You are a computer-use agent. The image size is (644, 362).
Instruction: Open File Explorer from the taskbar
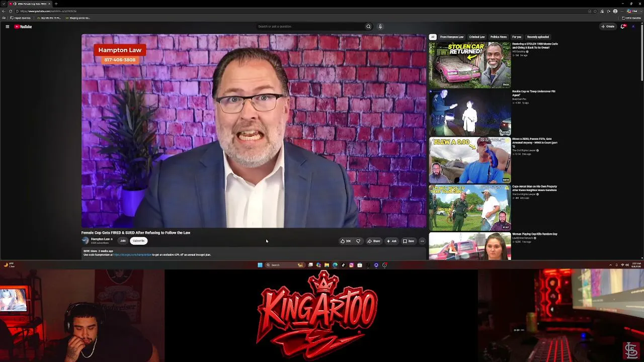(327, 265)
